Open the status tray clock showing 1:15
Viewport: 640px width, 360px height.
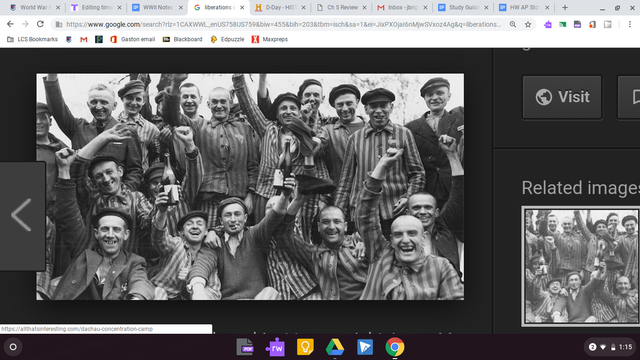coord(625,347)
